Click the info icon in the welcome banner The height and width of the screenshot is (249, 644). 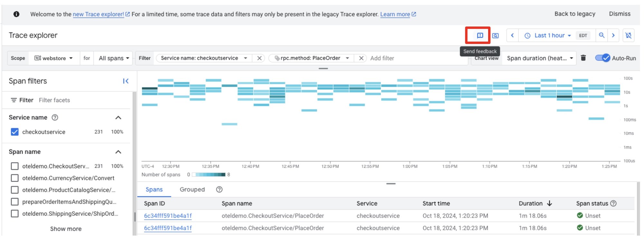tap(16, 14)
